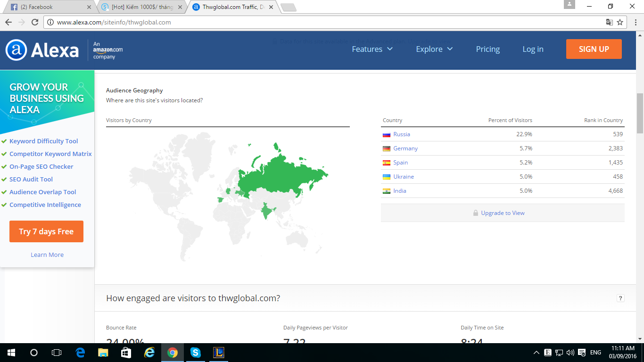
Task: Close the Facebook tab
Action: 90,7
